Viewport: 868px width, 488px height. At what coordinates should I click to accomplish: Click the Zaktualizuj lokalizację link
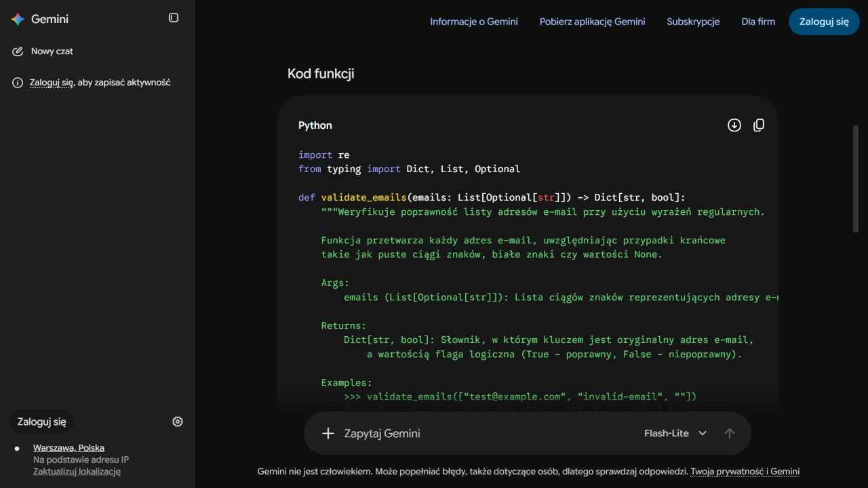[77, 472]
